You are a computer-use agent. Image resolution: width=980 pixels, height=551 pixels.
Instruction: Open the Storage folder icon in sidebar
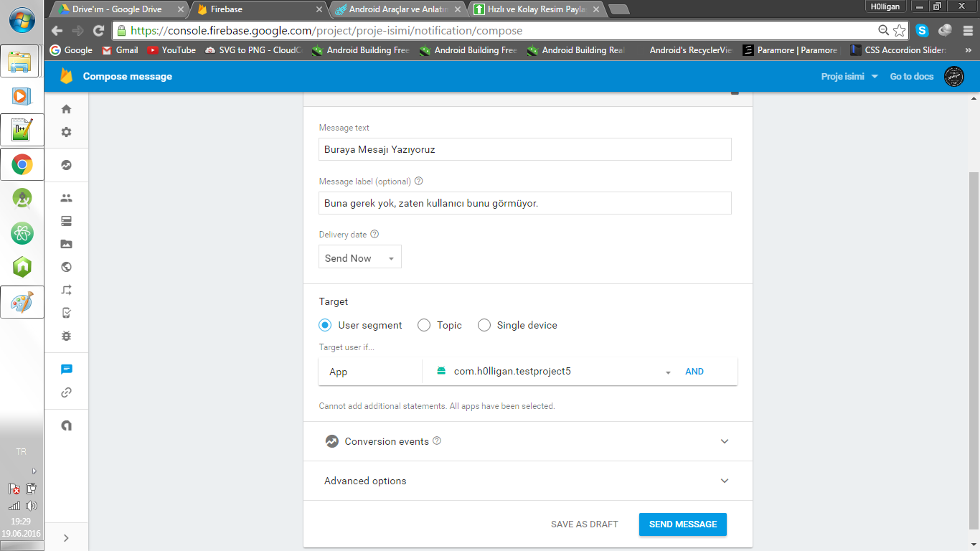coord(67,244)
